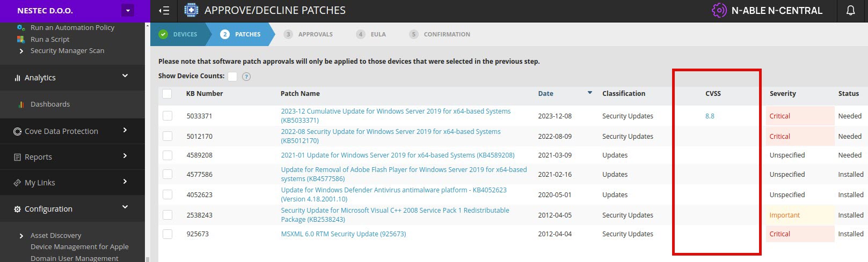868x262 pixels.
Task: Tick the select-all patches header checkbox
Action: point(167,94)
